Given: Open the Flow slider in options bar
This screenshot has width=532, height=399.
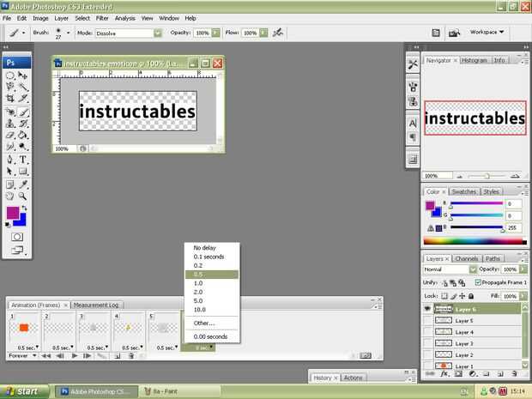Looking at the screenshot, I should coord(263,33).
